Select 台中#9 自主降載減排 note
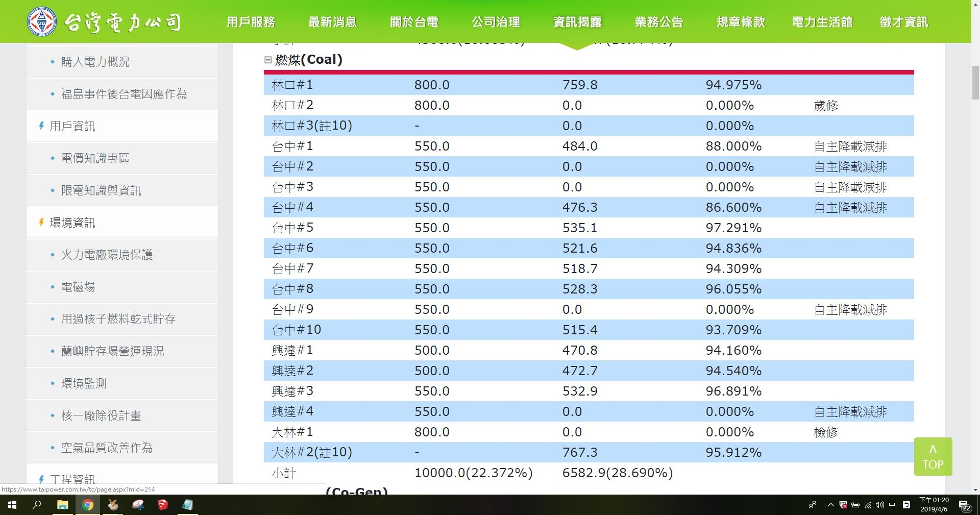This screenshot has width=980, height=515. click(850, 310)
